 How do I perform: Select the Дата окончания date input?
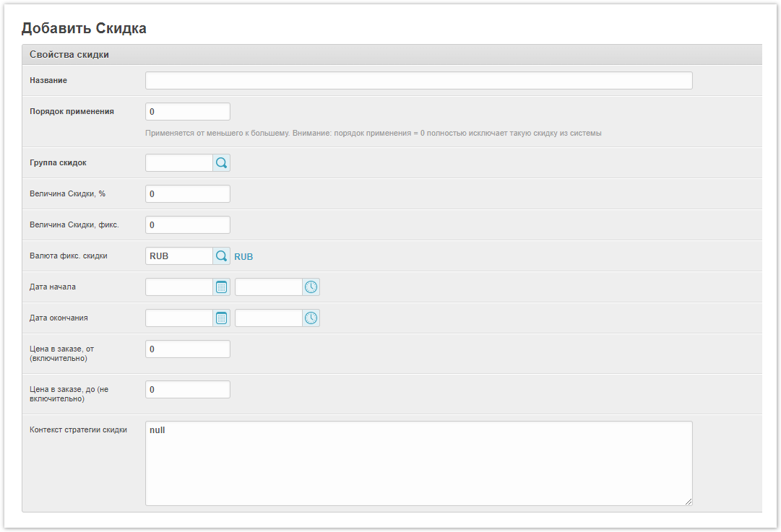coord(178,318)
